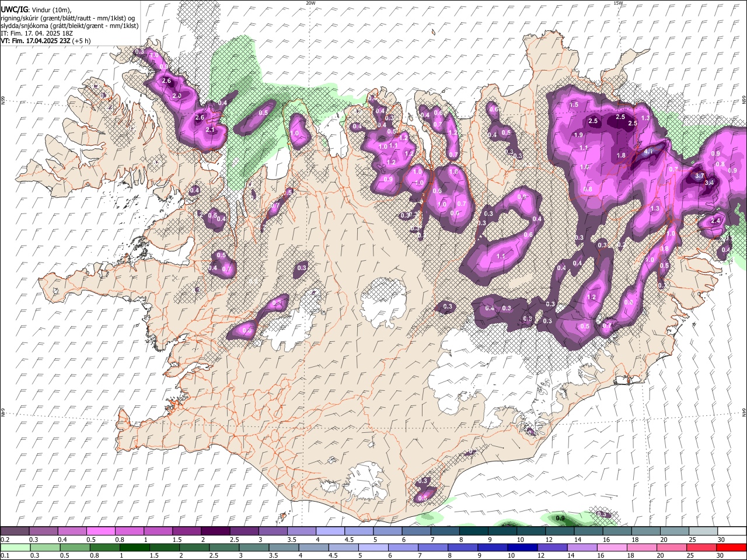The width and height of the screenshot is (747, 560).
Task: Pick the upper legend swatch between 2 and 2.5
Action: 215,531
